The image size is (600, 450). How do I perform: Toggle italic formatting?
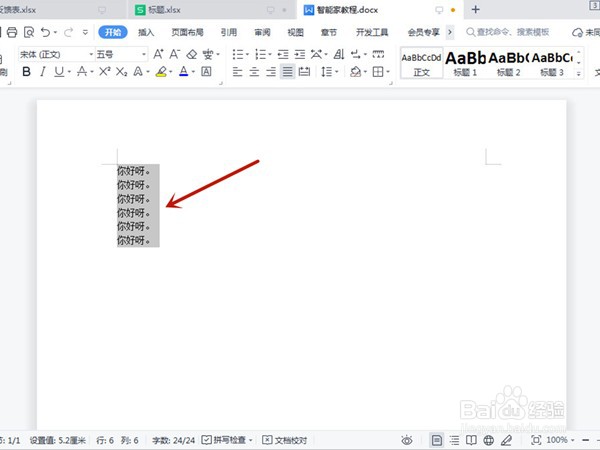(x=42, y=72)
